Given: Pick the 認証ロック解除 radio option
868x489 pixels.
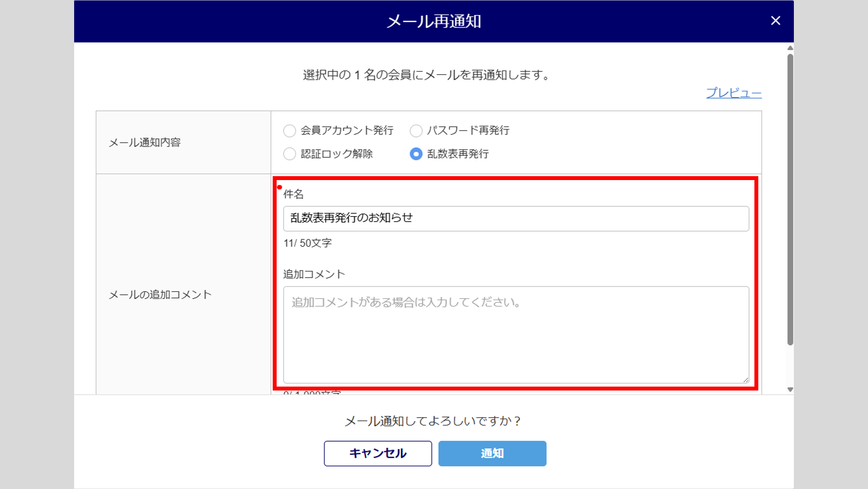Looking at the screenshot, I should 290,154.
